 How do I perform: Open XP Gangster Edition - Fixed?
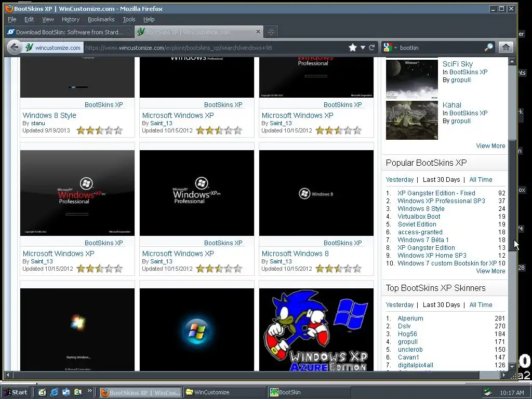click(436, 193)
